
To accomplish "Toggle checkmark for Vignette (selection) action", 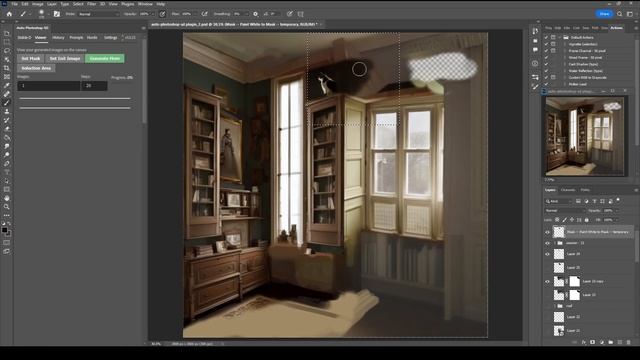I will [x=546, y=44].
